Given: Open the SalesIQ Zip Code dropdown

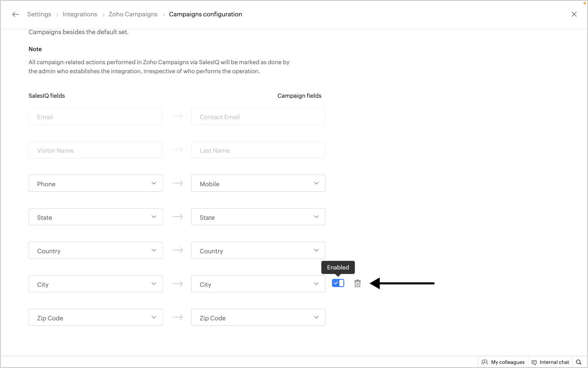Looking at the screenshot, I should coord(96,318).
